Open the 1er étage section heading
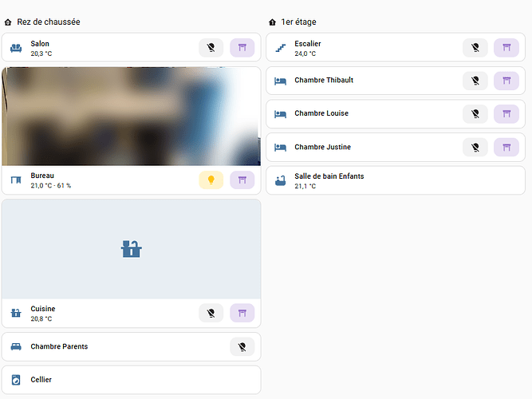532x399 pixels. pyautogui.click(x=298, y=22)
